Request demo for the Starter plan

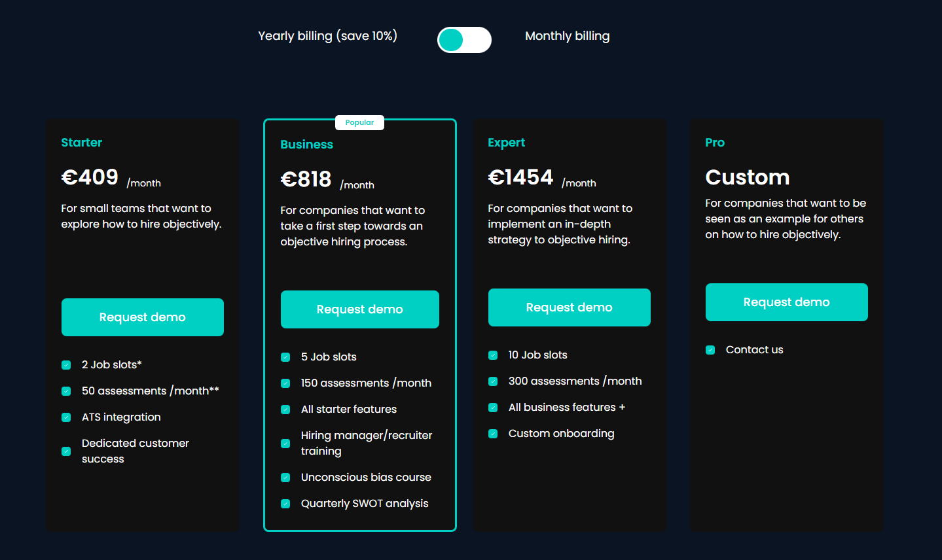point(143,317)
